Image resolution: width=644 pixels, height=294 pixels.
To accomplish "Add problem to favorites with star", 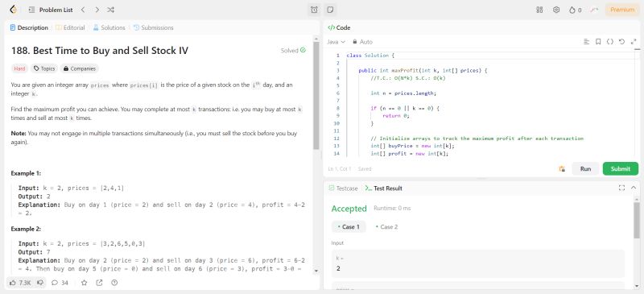I will [85, 283].
